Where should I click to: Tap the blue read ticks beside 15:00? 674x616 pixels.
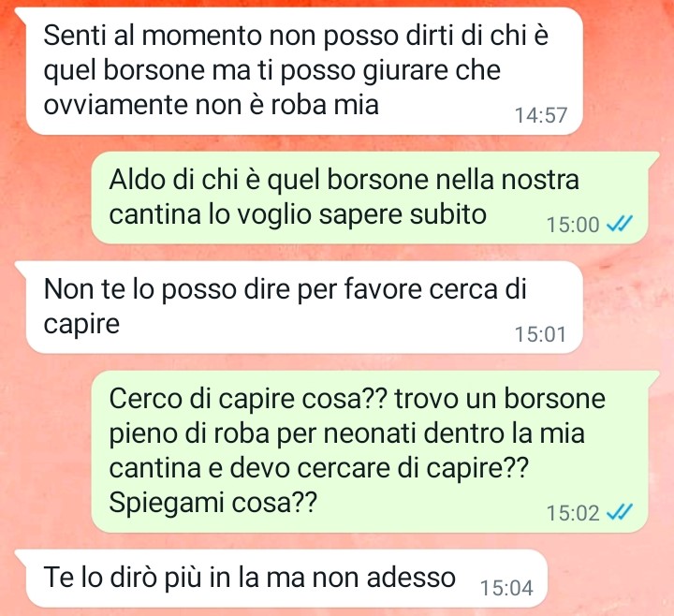point(619,224)
